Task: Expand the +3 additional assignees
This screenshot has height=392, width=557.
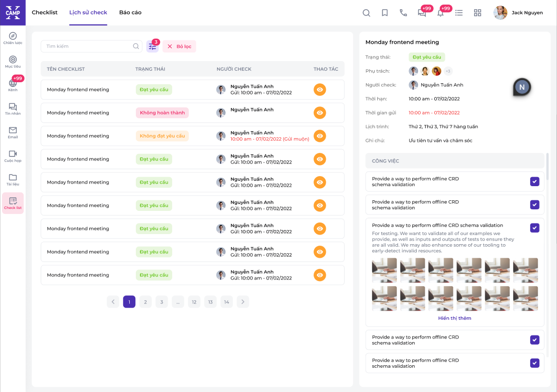Action: point(448,71)
